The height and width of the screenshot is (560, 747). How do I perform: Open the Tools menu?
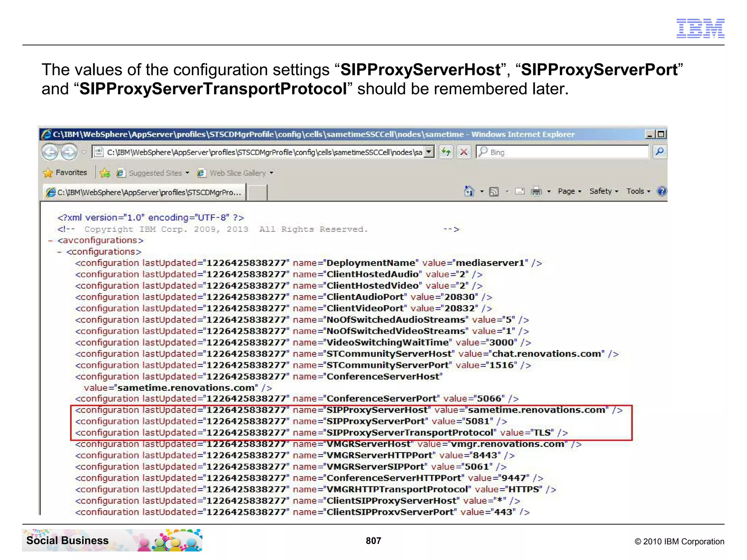click(x=638, y=191)
